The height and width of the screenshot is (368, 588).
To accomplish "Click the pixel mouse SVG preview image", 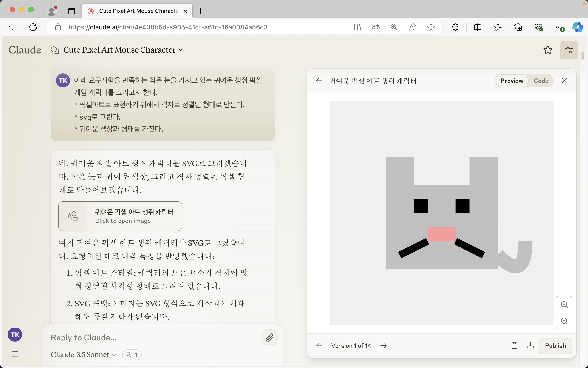I will coord(441,213).
